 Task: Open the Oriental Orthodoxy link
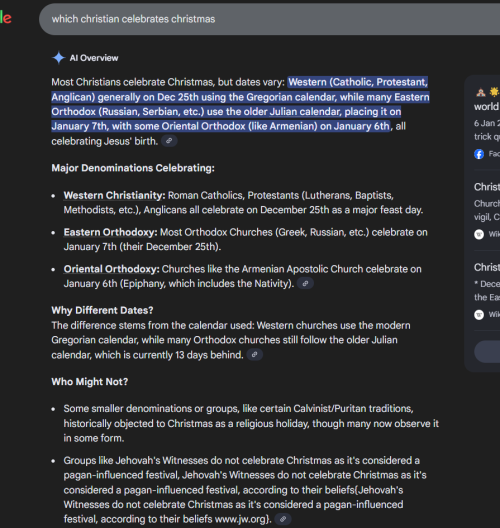(x=111, y=269)
